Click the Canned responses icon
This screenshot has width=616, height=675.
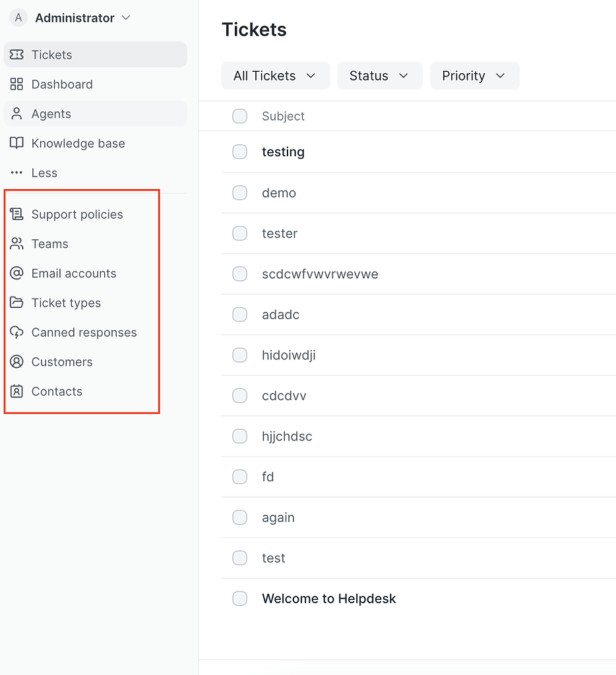[x=18, y=332]
